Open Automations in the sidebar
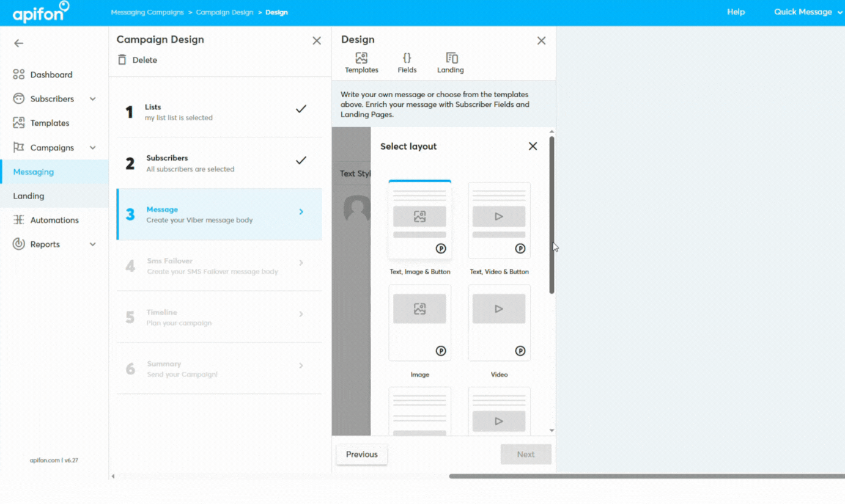Screen dimensions: 845x504 54,220
